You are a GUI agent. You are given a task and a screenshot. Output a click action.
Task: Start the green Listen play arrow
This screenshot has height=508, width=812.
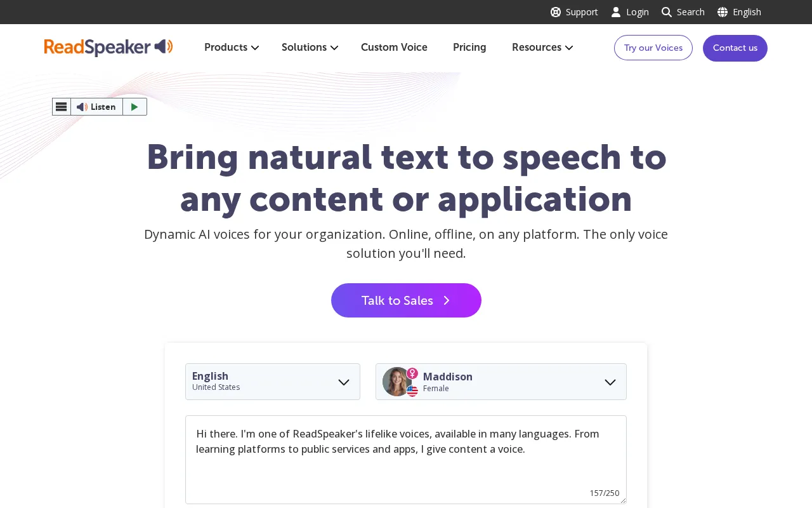(134, 107)
